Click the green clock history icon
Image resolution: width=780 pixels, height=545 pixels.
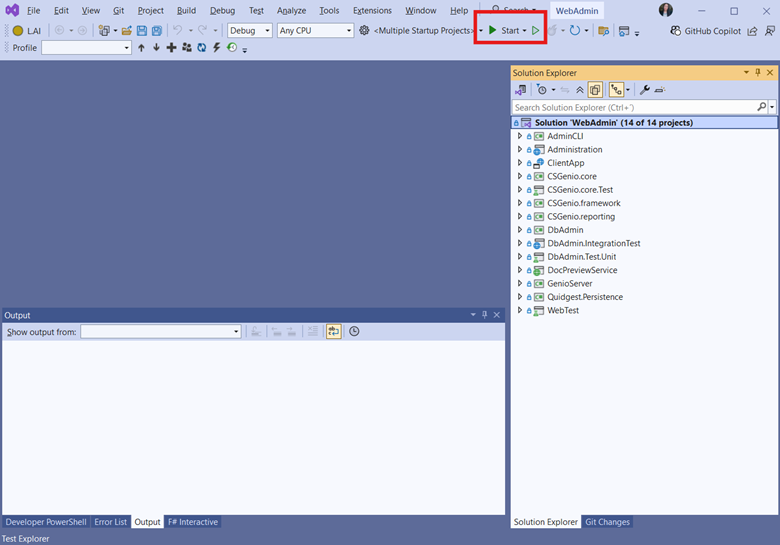click(232, 47)
